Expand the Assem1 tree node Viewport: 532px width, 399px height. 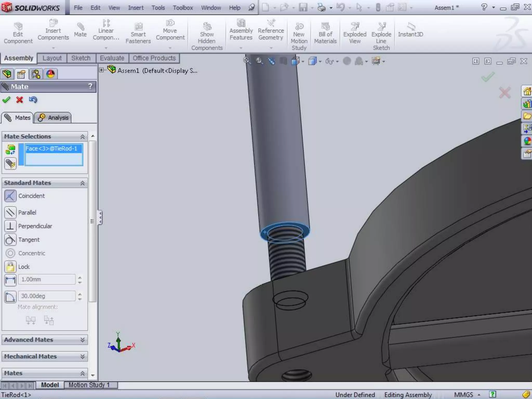point(102,70)
